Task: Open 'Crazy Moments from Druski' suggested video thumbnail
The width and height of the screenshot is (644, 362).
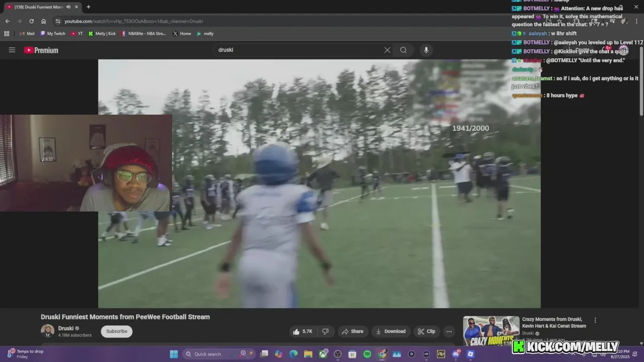Action: 491,331
